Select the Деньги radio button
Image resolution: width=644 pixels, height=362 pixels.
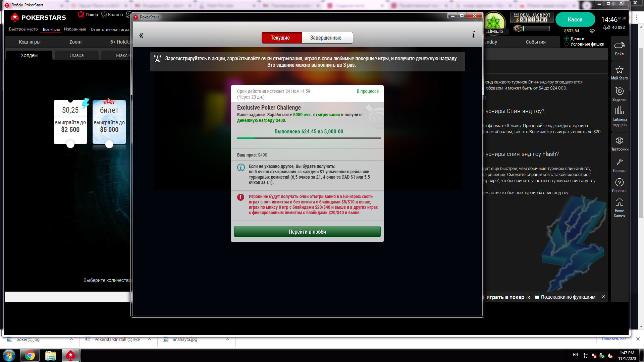pyautogui.click(x=567, y=39)
